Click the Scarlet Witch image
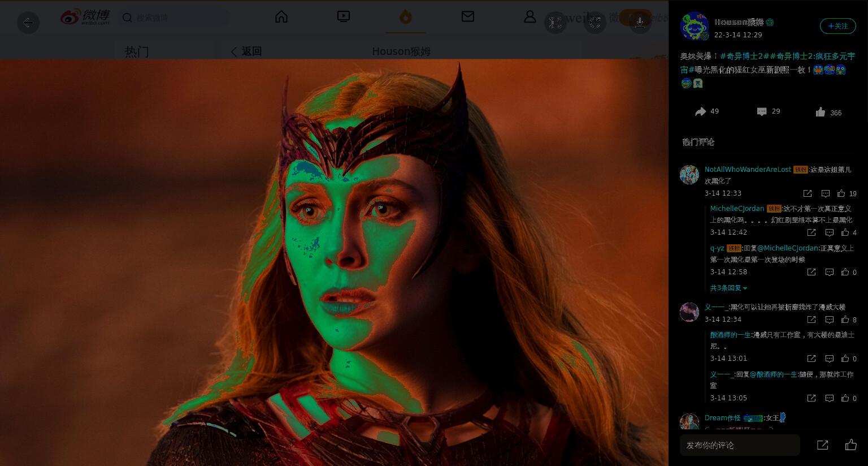 [x=334, y=262]
